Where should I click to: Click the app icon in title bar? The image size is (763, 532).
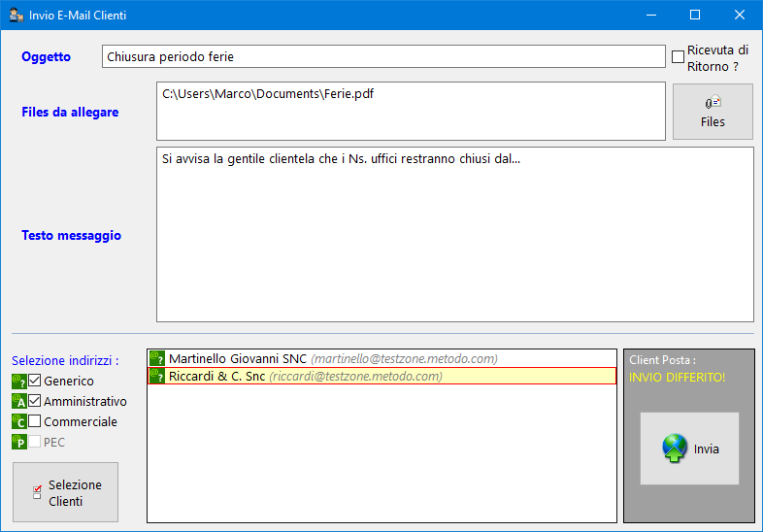(x=15, y=16)
